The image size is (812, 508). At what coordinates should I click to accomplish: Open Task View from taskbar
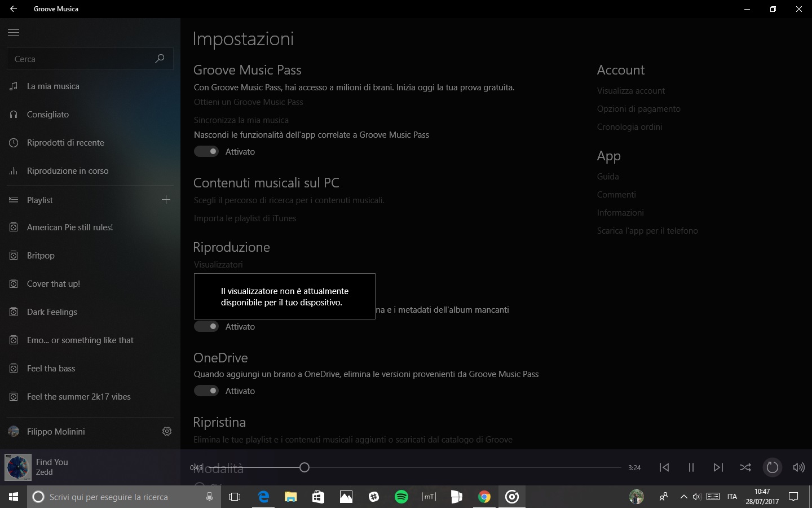[235, 497]
